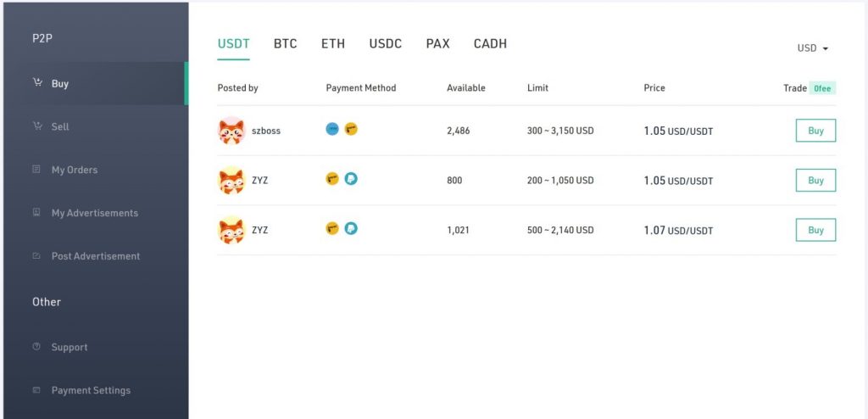Viewport: 868px width, 419px height.
Task: Click the My Orders list icon
Action: tap(36, 170)
